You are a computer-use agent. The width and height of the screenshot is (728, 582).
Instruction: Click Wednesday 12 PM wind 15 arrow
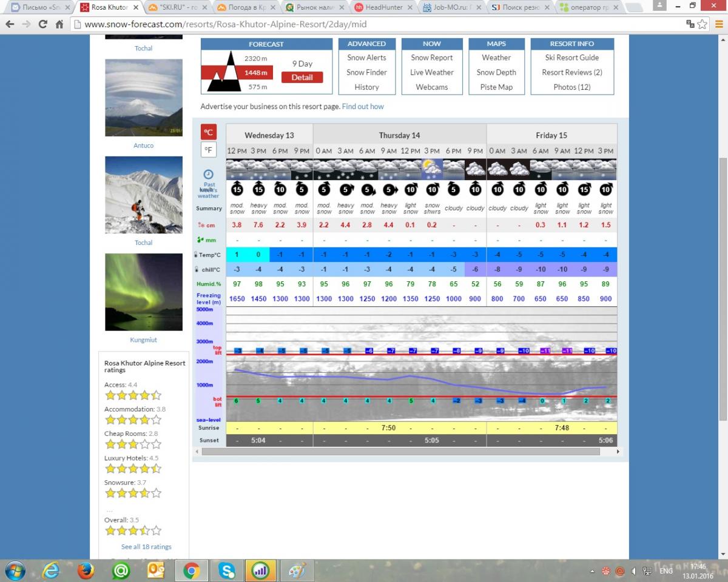(237, 189)
